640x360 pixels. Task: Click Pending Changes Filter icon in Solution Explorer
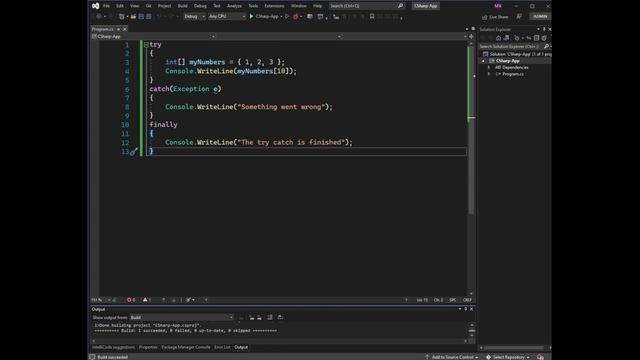(x=517, y=38)
